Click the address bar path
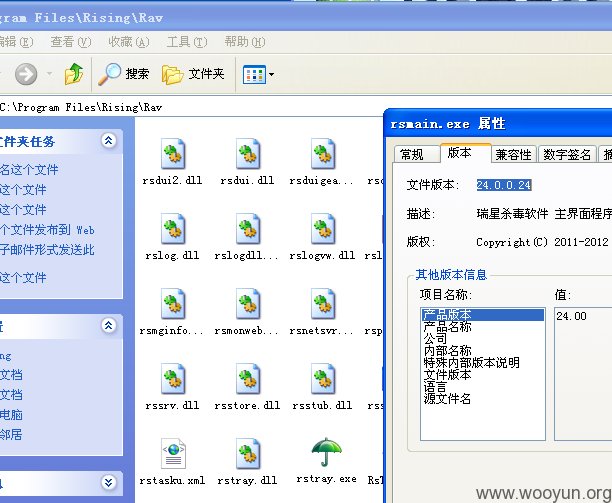 81,107
